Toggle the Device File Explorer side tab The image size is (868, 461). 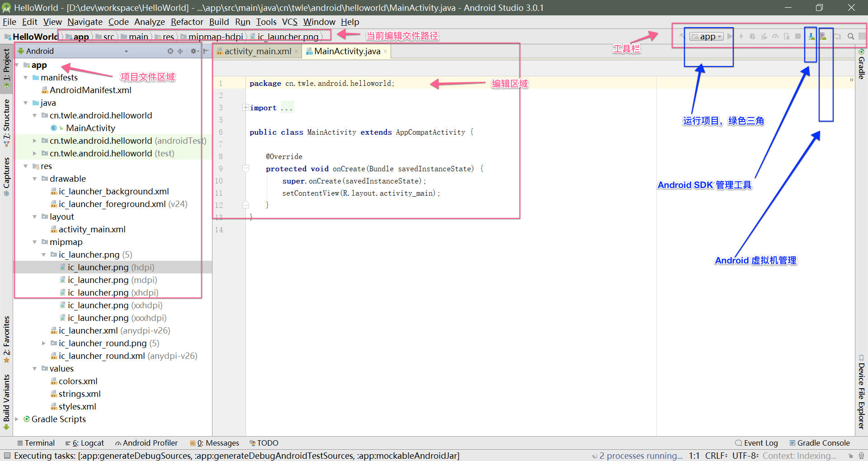(x=862, y=392)
